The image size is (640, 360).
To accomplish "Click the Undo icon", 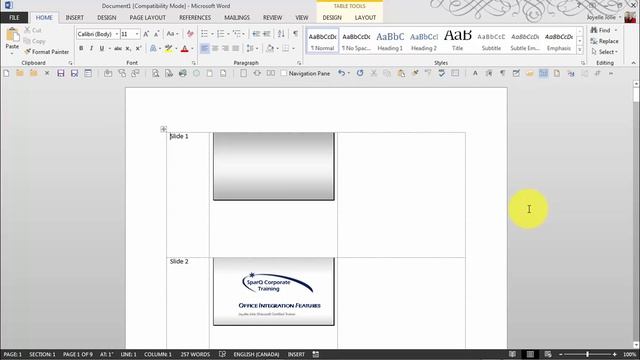I will pyautogui.click(x=341, y=73).
